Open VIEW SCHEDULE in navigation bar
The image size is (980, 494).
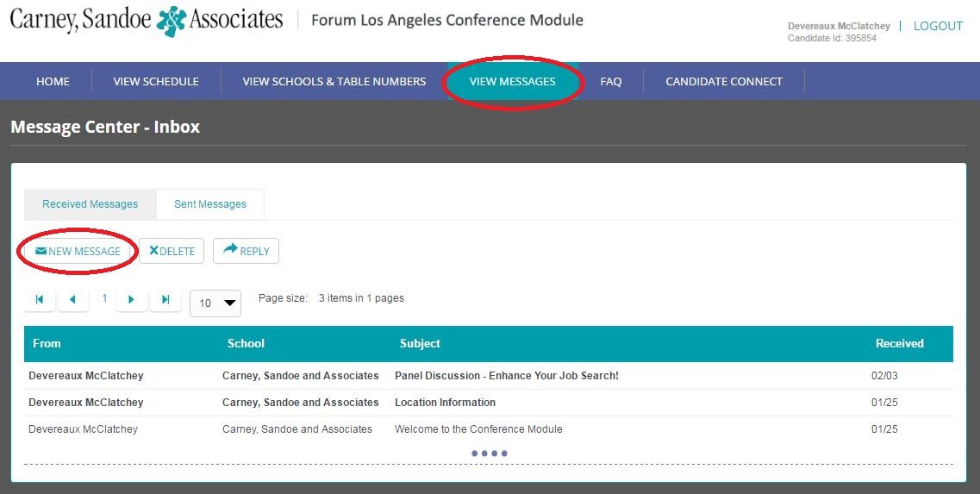[156, 81]
